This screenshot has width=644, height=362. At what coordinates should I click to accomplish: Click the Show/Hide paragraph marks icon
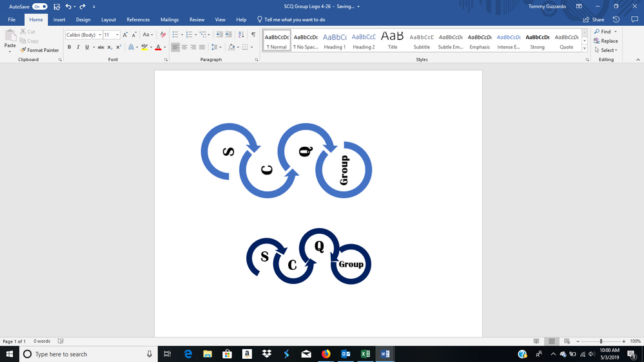pyautogui.click(x=253, y=35)
